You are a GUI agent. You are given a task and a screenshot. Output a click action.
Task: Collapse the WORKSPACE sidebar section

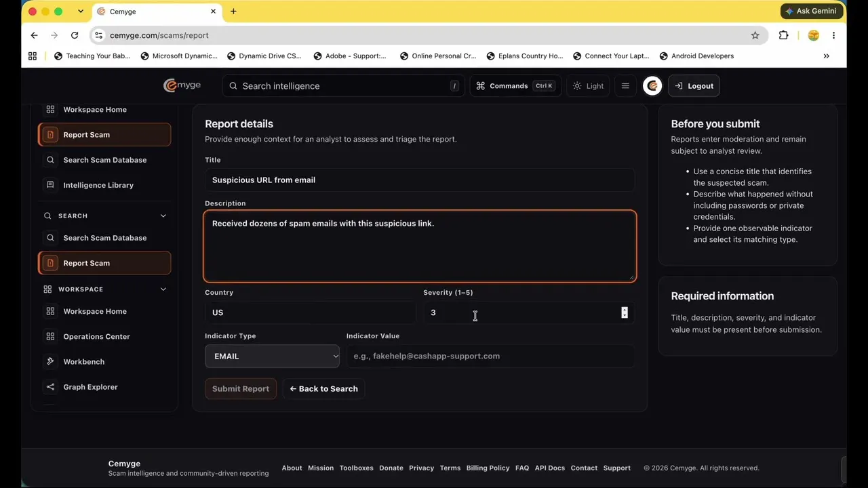point(163,289)
